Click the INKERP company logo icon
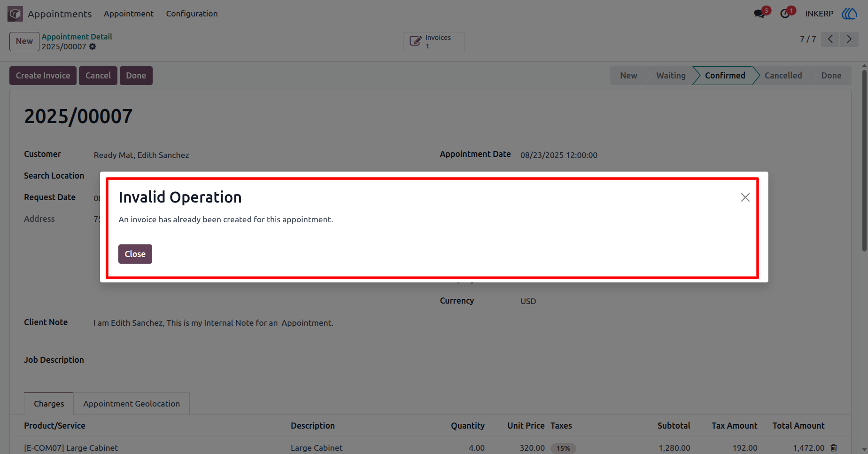 (x=850, y=14)
